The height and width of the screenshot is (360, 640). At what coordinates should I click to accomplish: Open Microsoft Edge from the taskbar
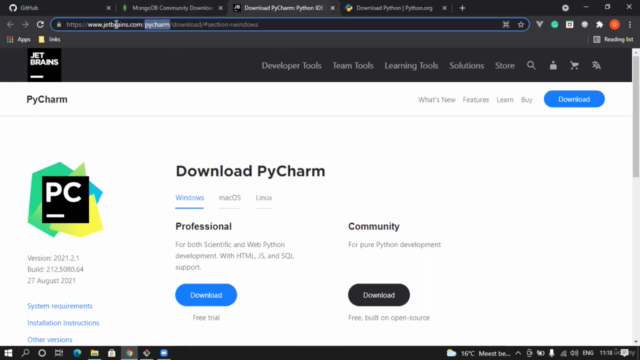click(x=77, y=353)
